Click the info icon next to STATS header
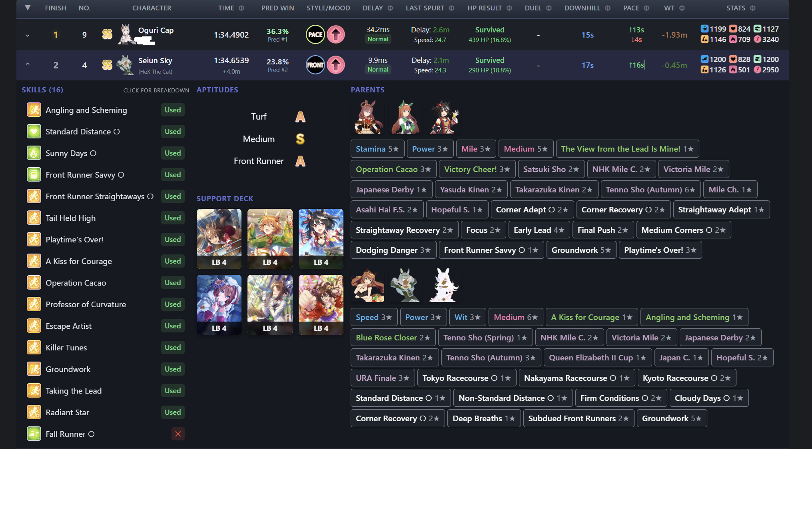 pyautogui.click(x=753, y=8)
